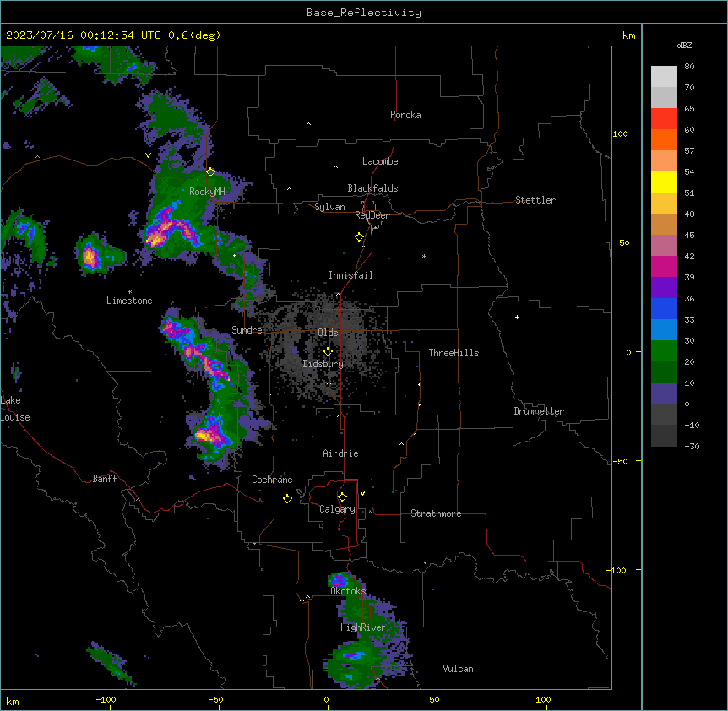Click the ThreeHills label
This screenshot has width=728, height=711.
[454, 353]
